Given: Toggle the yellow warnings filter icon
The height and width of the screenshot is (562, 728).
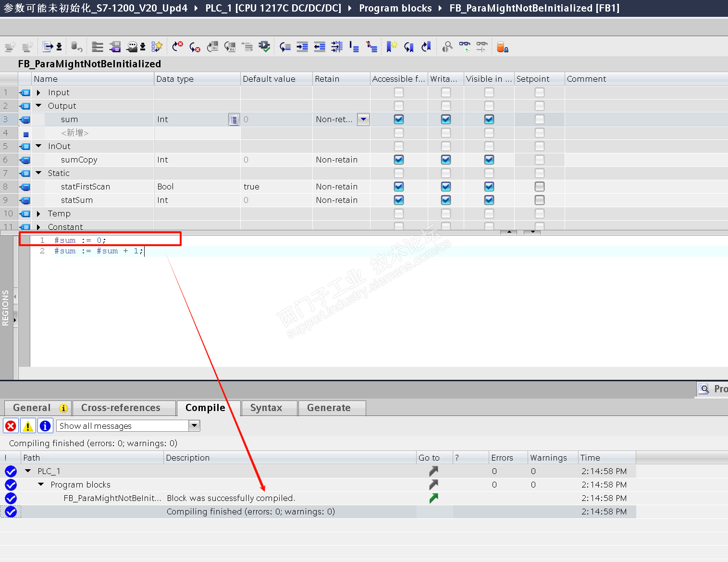Looking at the screenshot, I should (28, 426).
